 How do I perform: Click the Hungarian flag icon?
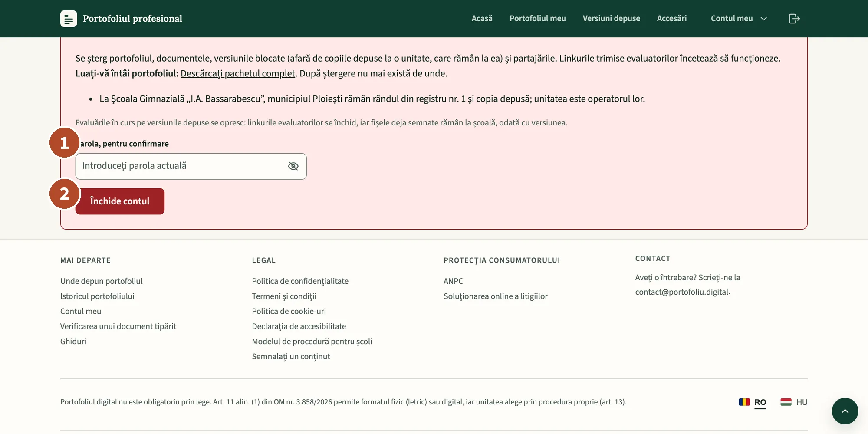tap(786, 402)
